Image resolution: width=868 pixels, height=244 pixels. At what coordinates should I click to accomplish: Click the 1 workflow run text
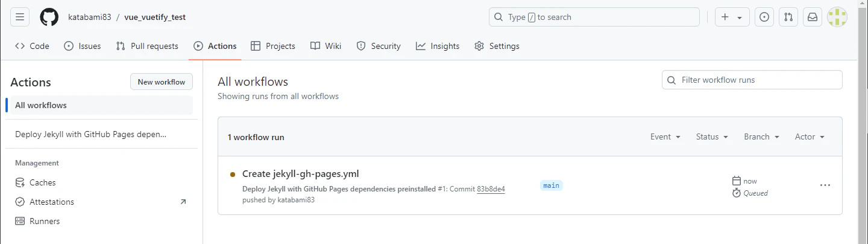click(256, 137)
